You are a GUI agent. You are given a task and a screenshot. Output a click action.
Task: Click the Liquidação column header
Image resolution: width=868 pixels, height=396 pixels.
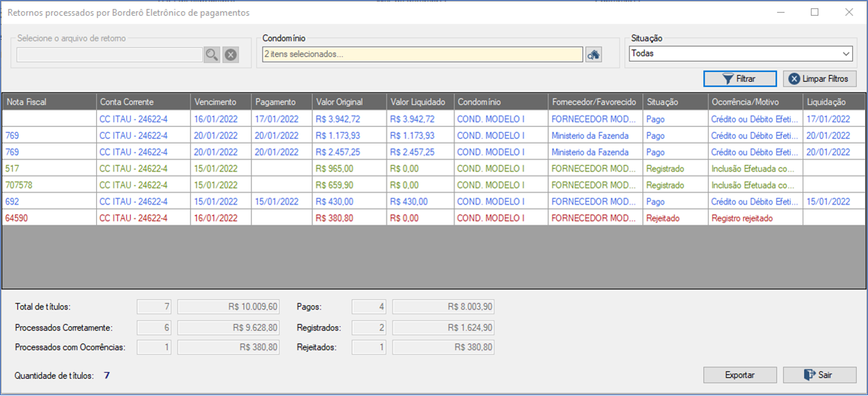click(x=833, y=102)
